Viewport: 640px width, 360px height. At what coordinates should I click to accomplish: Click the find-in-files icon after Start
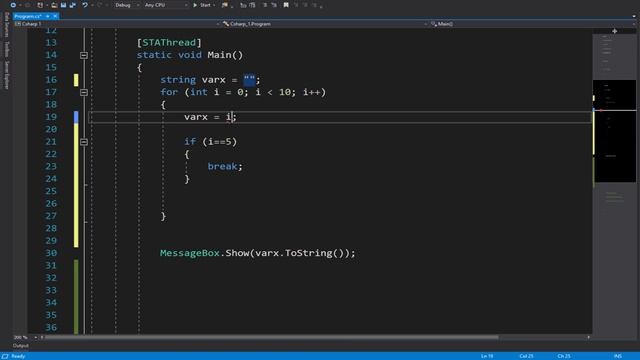pyautogui.click(x=224, y=5)
